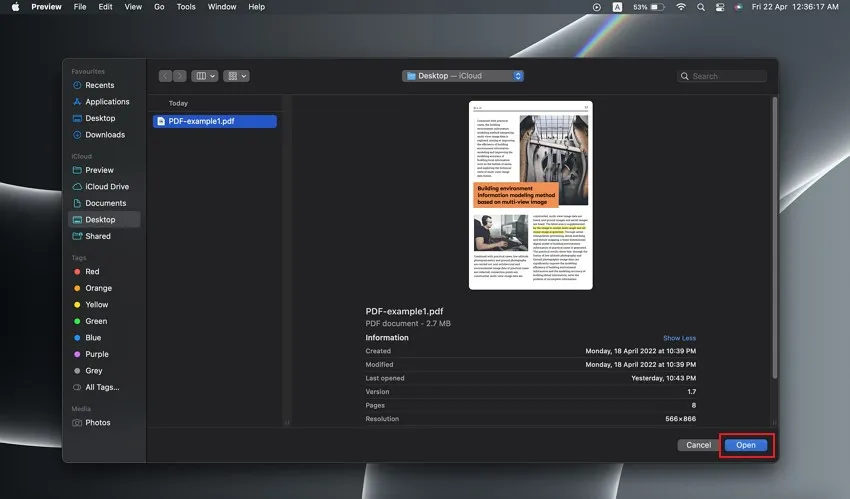Click the back navigation arrow
Image resolution: width=850 pixels, height=499 pixels.
click(166, 76)
